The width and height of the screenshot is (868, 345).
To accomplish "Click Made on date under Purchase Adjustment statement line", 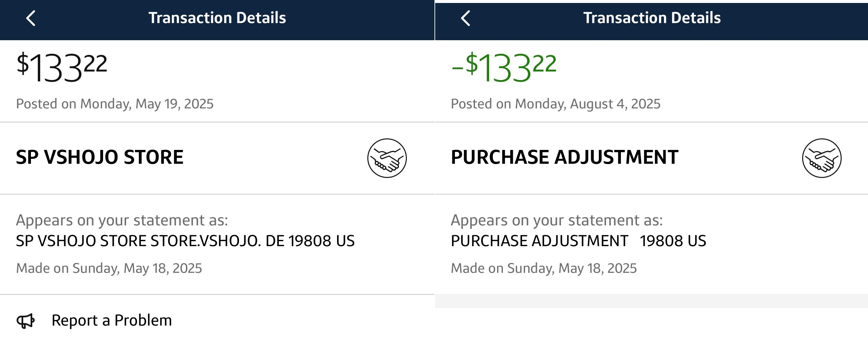I will [x=543, y=269].
